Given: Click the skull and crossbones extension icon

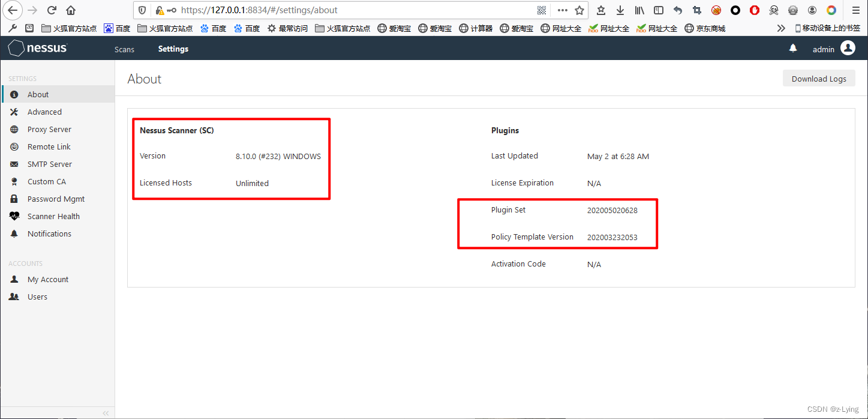Looking at the screenshot, I should pos(774,10).
